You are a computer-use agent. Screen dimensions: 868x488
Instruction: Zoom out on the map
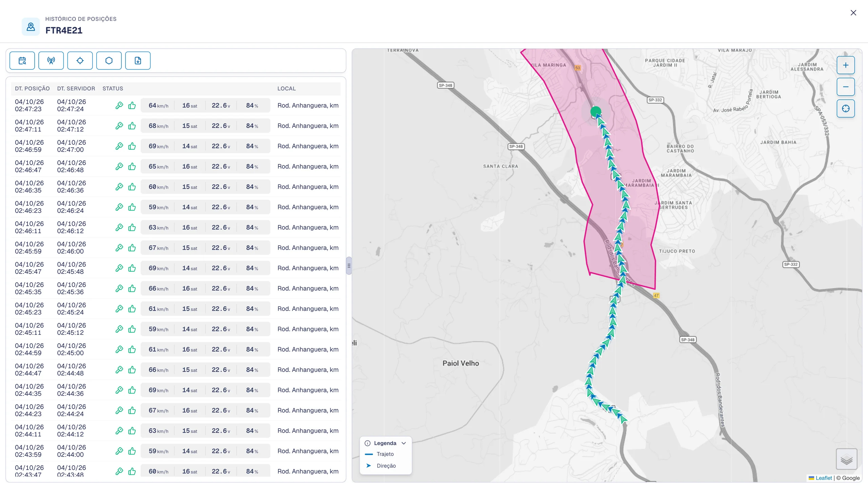tap(846, 87)
